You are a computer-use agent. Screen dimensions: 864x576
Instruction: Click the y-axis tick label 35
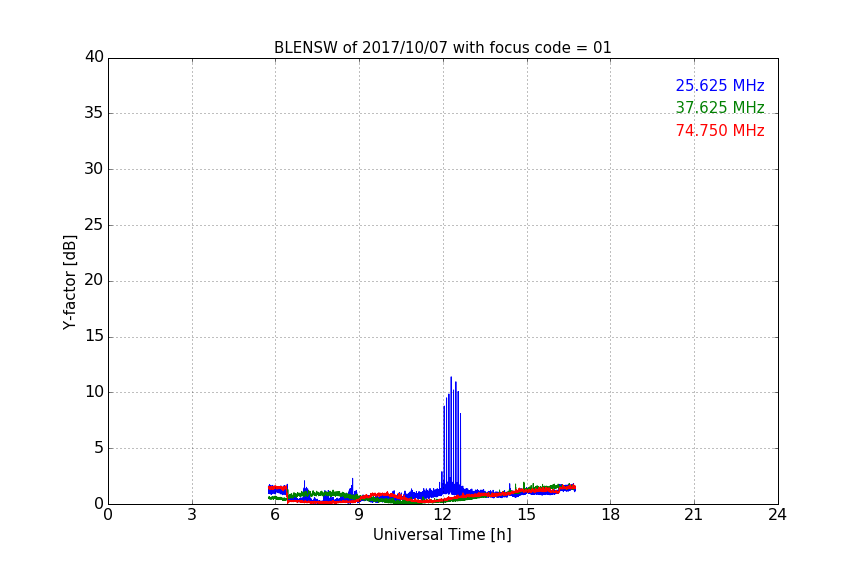click(94, 113)
